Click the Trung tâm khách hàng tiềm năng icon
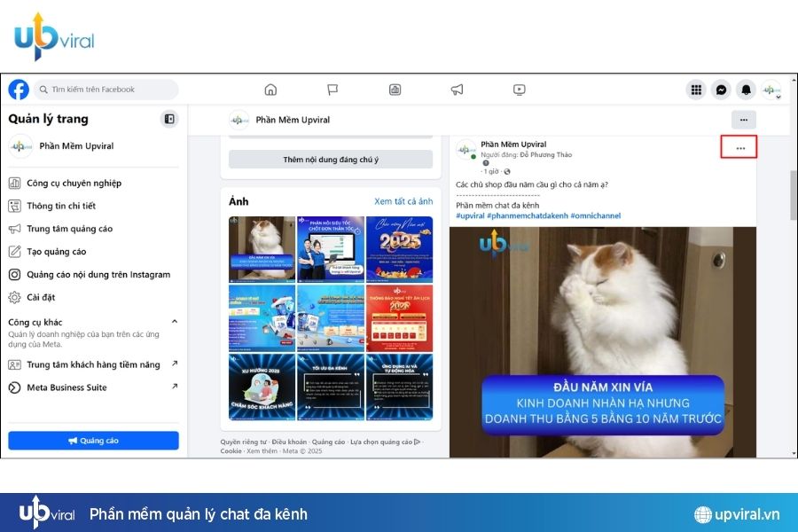Viewport: 798px width, 532px height. (x=15, y=364)
